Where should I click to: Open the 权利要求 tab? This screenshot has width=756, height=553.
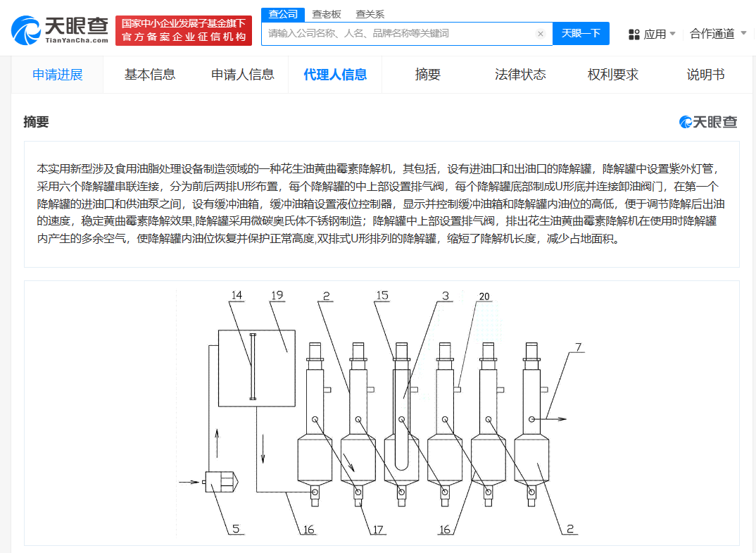point(612,74)
